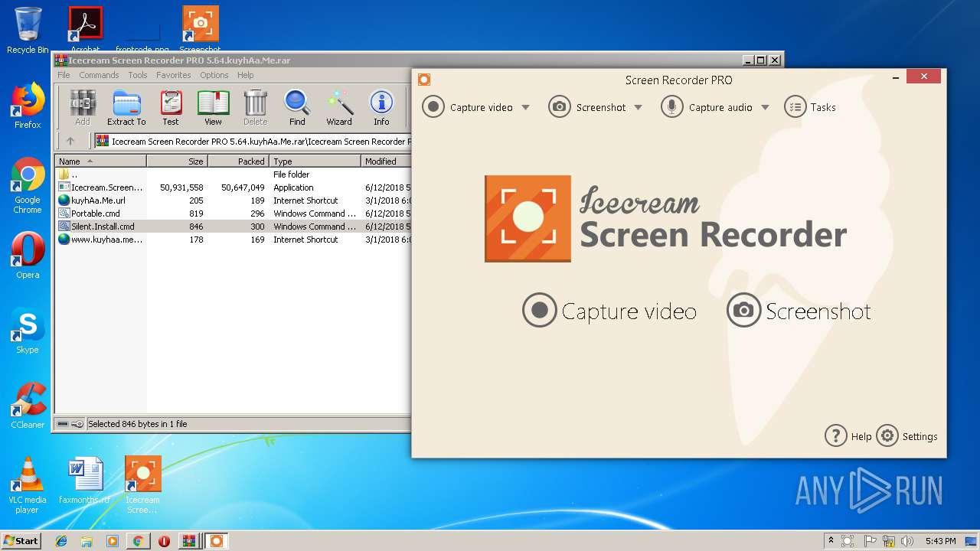Click the drive icon in WinRAR status bar
This screenshot has height=551, width=980.
pyautogui.click(x=63, y=424)
